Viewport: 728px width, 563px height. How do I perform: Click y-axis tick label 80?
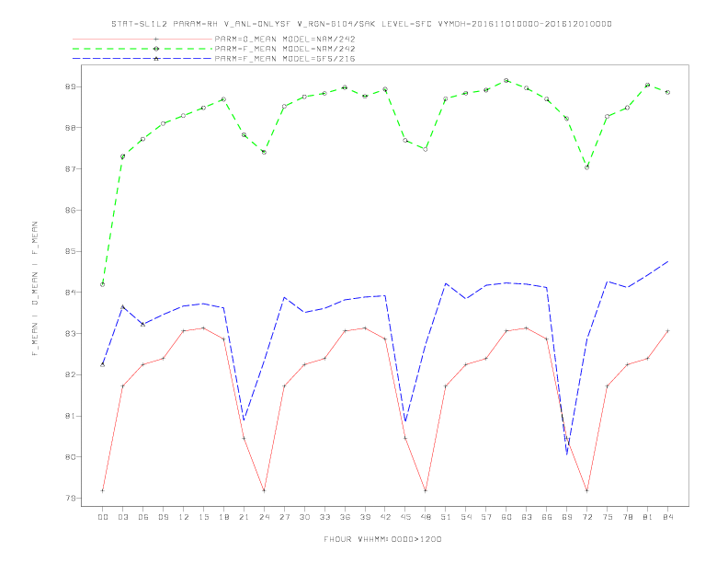coord(72,457)
